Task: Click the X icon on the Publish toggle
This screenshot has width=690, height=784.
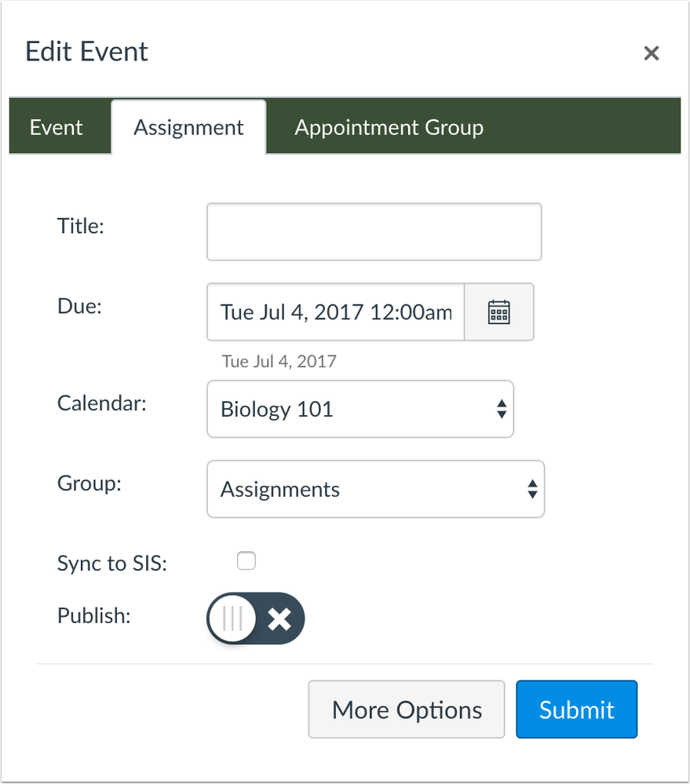Action: pos(279,618)
